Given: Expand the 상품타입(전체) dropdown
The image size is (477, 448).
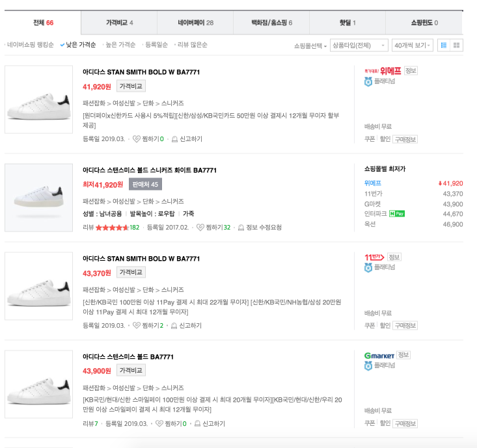Looking at the screenshot, I should point(358,46).
